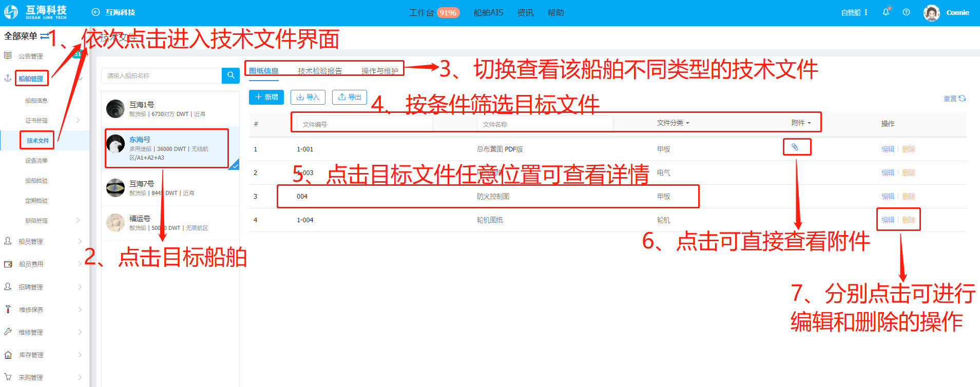This screenshot has width=980, height=387.
Task: Switch to the 操作与维护 tab
Action: (x=380, y=71)
